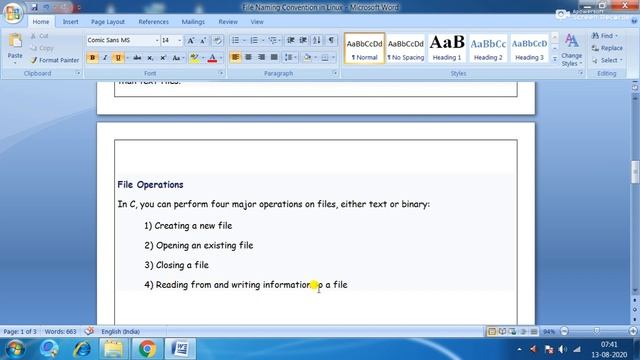
Task: Open Chrome from the taskbar
Action: coord(147,349)
